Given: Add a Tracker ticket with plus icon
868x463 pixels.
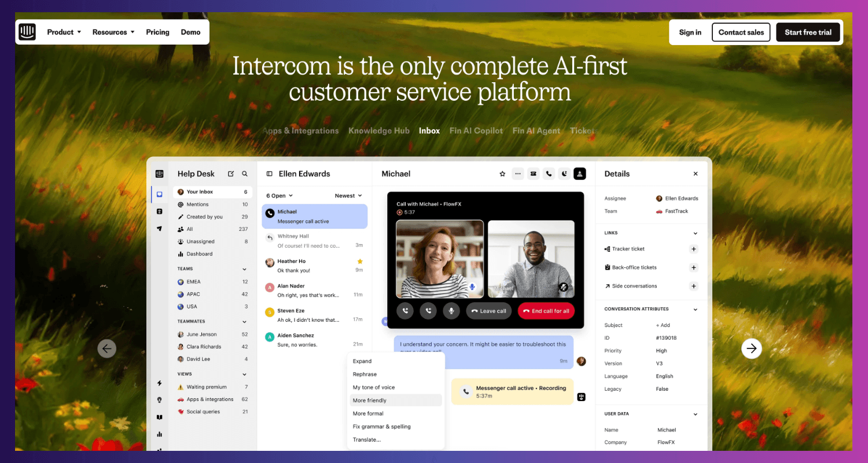Looking at the screenshot, I should click(694, 249).
